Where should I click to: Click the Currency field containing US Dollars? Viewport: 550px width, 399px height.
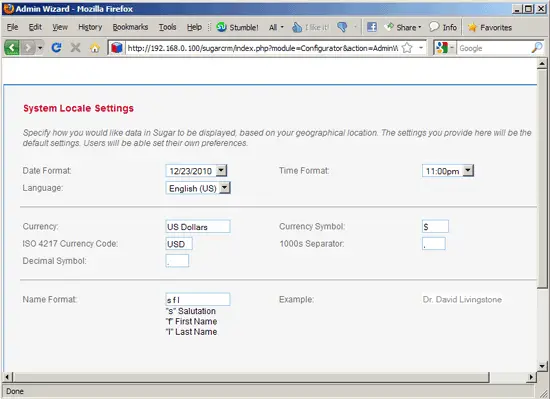pyautogui.click(x=198, y=226)
